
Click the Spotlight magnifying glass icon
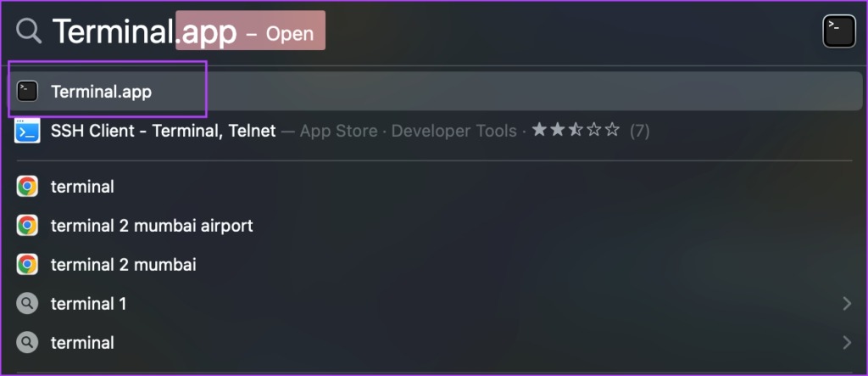pyautogui.click(x=29, y=31)
